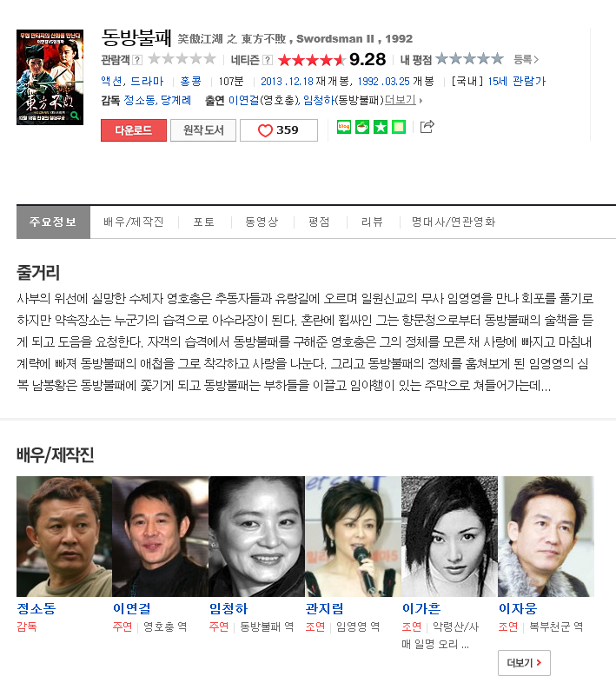
Task: Open the 홍콩 country link
Action: coord(191,81)
